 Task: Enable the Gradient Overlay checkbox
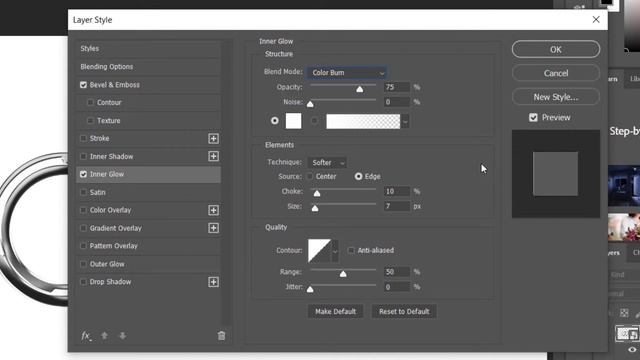(83, 228)
